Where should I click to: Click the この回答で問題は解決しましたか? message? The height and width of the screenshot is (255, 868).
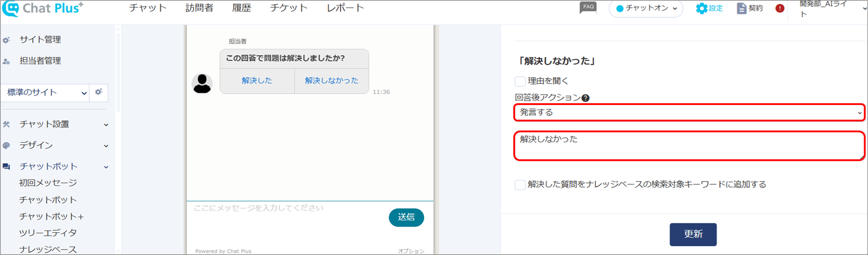click(286, 59)
